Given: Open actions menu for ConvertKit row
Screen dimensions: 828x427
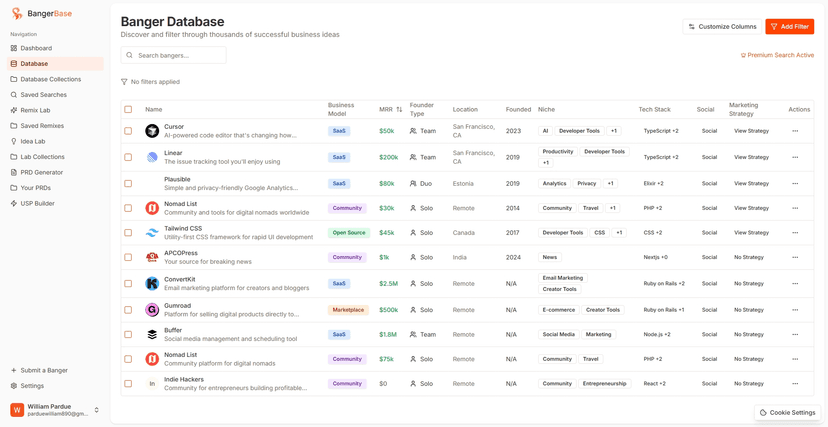Looking at the screenshot, I should [795, 283].
